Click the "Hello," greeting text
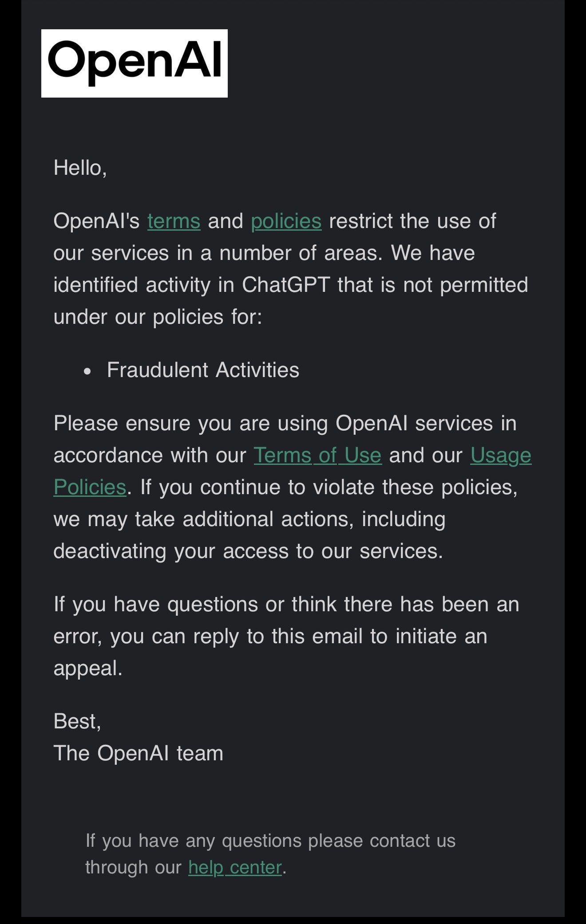Viewport: 586px width, 924px height. coord(80,168)
